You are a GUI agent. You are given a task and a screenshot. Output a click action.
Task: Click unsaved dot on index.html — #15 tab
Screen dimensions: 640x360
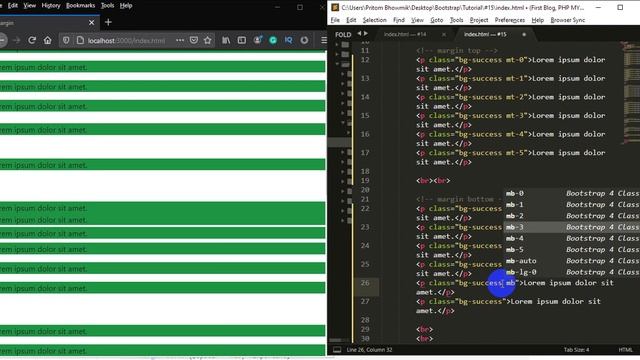click(x=524, y=35)
